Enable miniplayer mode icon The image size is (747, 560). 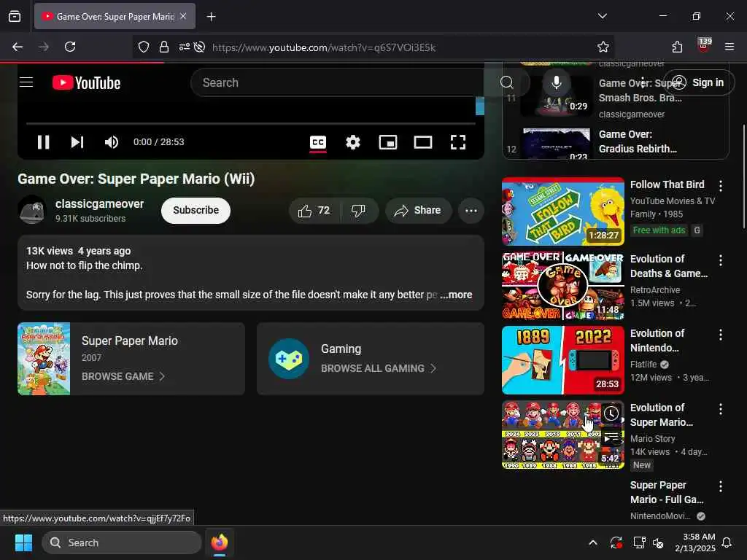click(x=388, y=142)
